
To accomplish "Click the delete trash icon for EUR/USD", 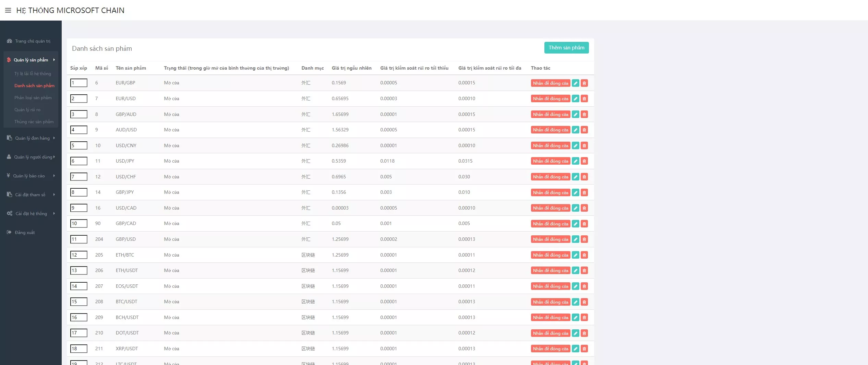I will (x=584, y=99).
